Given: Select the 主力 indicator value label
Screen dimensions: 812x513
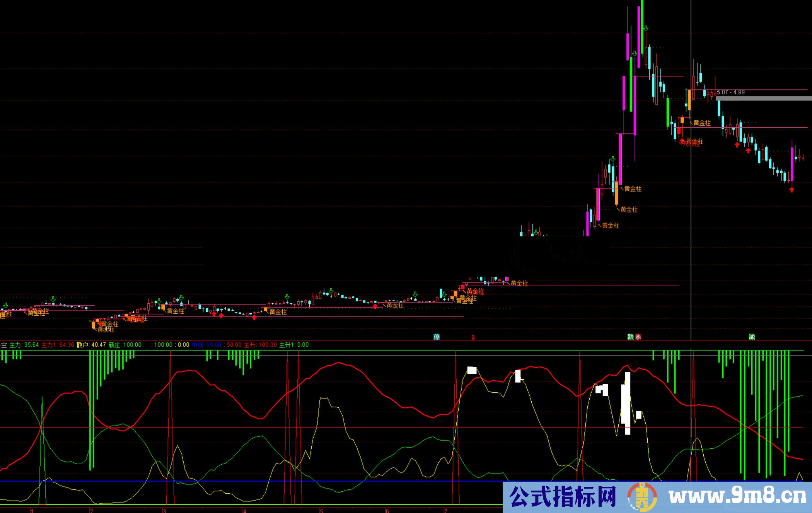Looking at the screenshot, I should (x=24, y=345).
